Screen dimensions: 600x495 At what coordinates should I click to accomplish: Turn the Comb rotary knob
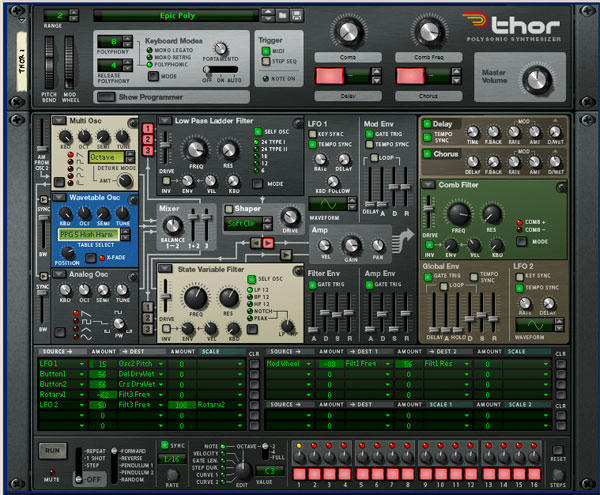348,31
